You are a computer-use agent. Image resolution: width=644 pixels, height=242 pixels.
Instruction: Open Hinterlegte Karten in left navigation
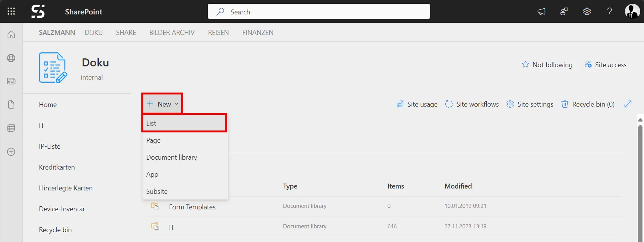(x=66, y=188)
